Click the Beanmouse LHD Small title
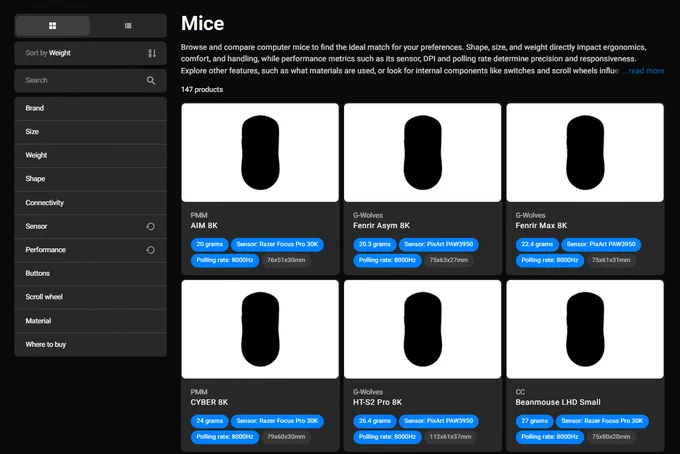This screenshot has height=454, width=680. [x=558, y=402]
